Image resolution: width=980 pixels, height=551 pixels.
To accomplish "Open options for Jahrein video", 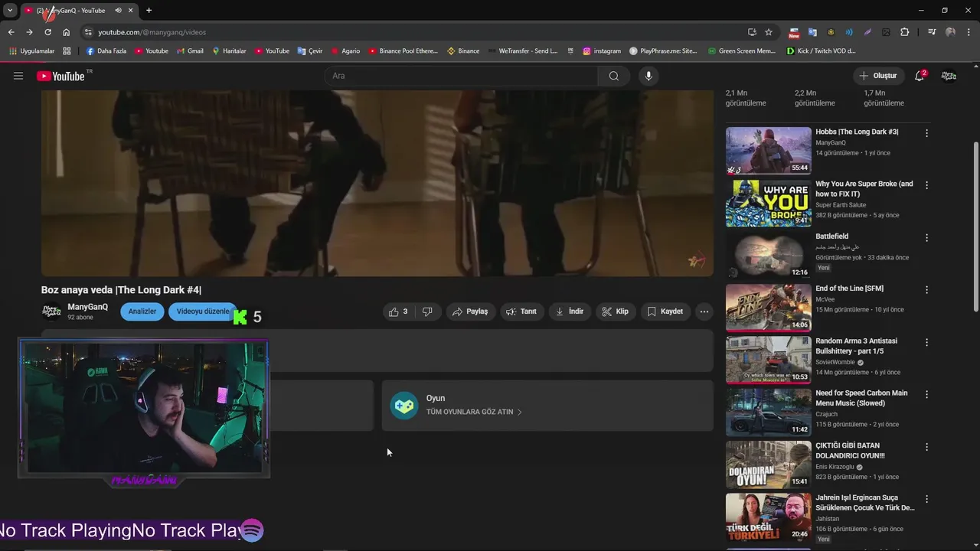I will coord(926,499).
